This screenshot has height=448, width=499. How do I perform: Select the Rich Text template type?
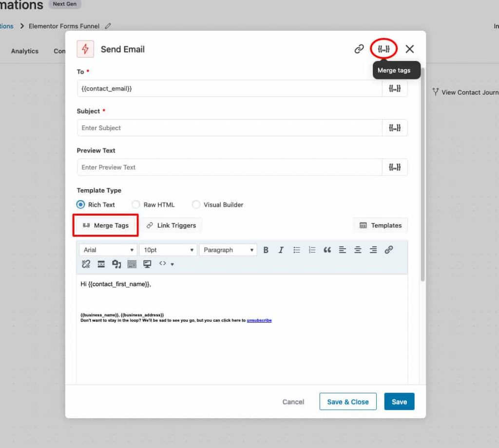[x=80, y=205]
